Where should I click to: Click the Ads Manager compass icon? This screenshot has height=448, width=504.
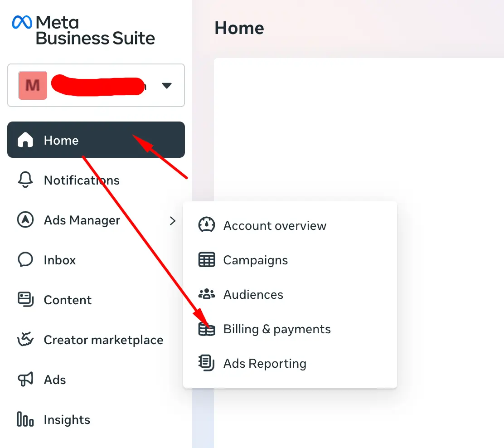(25, 219)
